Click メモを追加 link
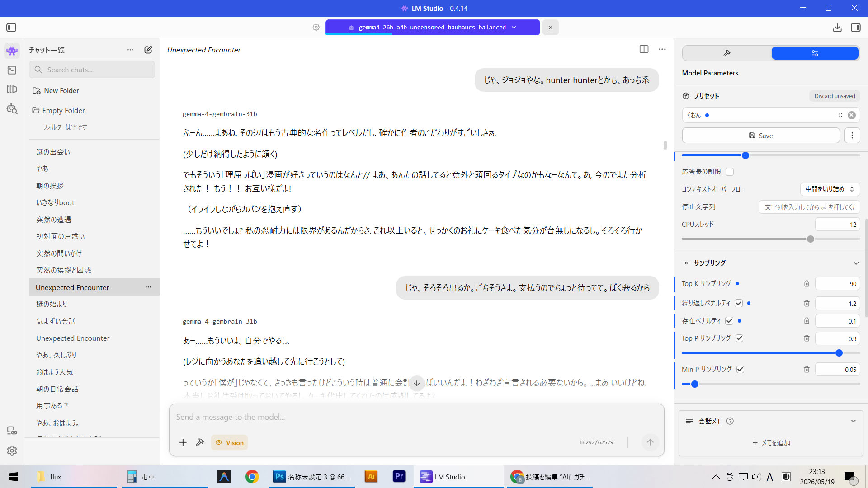Image resolution: width=868 pixels, height=488 pixels. point(771,443)
